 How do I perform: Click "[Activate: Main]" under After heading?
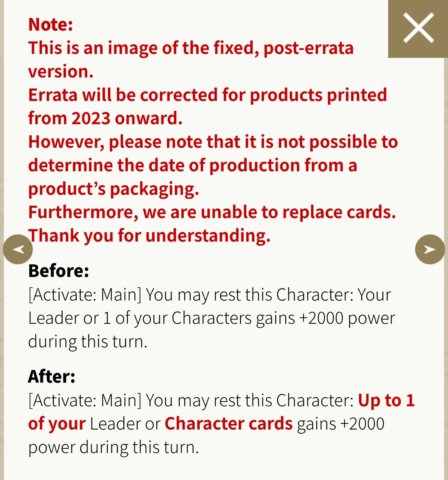85,400
